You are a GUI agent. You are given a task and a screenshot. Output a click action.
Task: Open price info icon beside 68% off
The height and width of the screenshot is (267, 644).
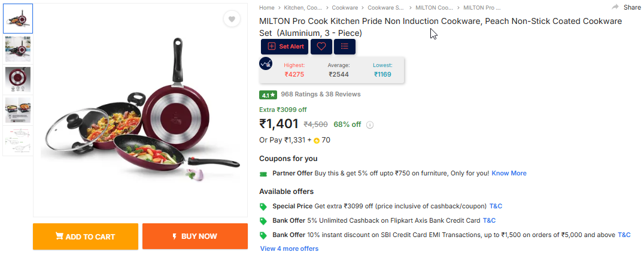tap(370, 125)
